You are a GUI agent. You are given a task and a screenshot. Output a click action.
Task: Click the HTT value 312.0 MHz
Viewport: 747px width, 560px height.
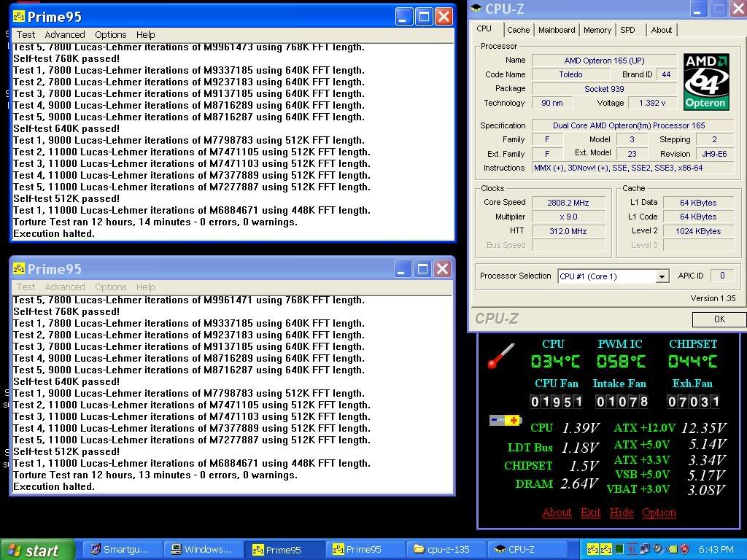click(568, 231)
